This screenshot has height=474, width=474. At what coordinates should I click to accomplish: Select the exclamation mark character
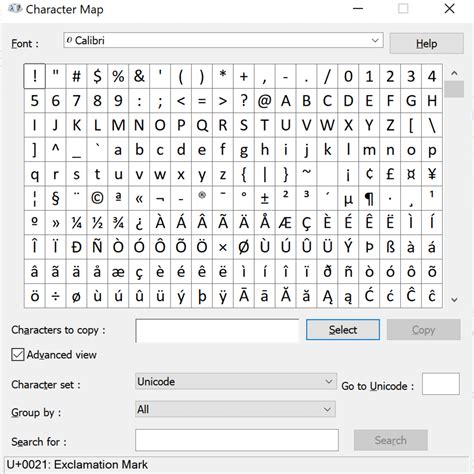point(35,76)
